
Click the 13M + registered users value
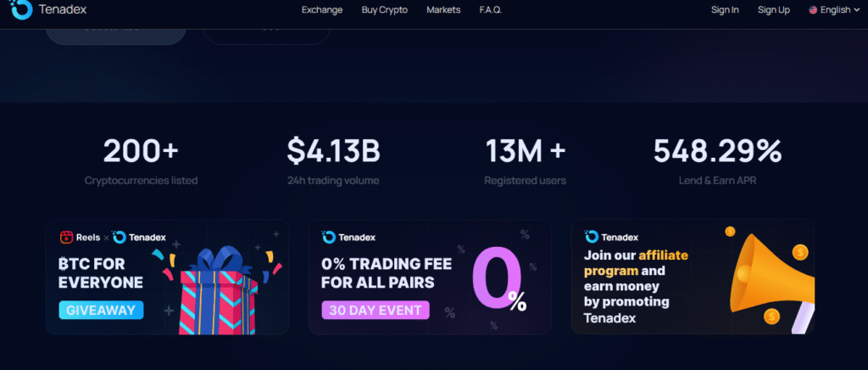pos(526,151)
